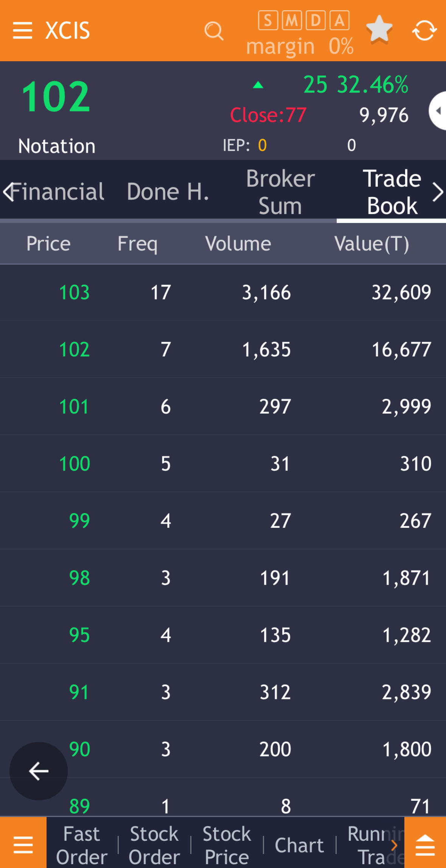Viewport: 446px width, 868px height.
Task: Refresh the stock data
Action: coord(424,30)
